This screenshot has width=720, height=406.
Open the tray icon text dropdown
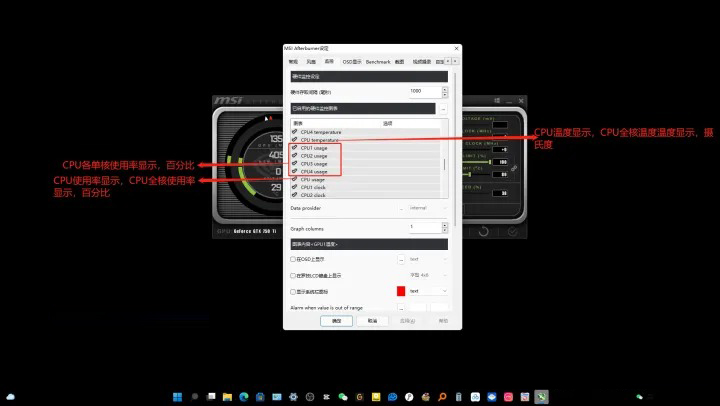(x=428, y=291)
